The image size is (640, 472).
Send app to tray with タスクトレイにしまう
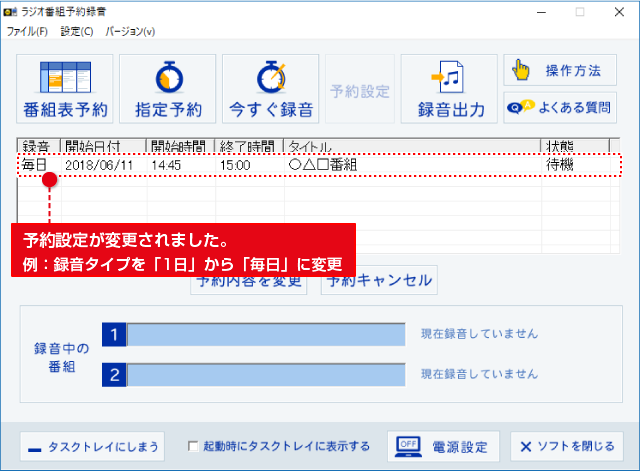click(x=92, y=446)
